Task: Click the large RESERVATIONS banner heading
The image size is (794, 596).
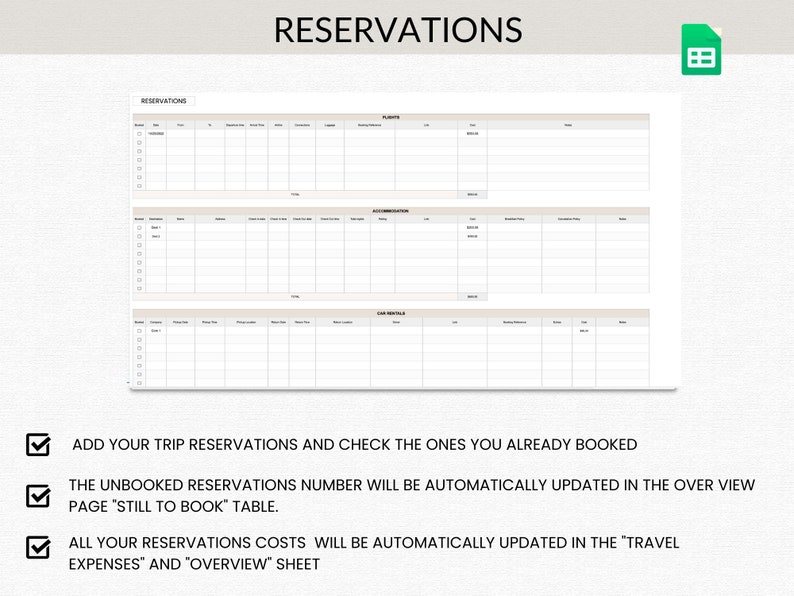Action: pyautogui.click(x=397, y=29)
